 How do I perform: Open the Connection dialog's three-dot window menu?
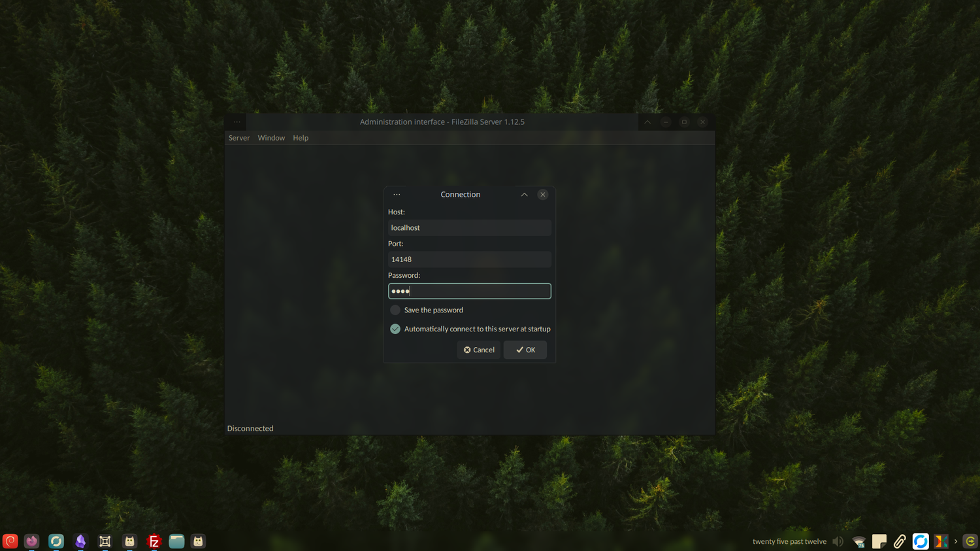pyautogui.click(x=397, y=194)
